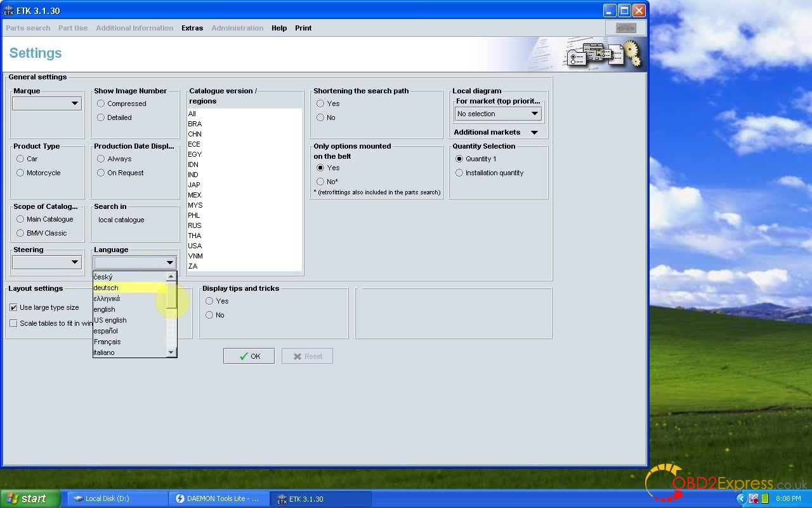812x508 pixels.
Task: Click the ETK app icon in title bar
Action: click(9, 11)
